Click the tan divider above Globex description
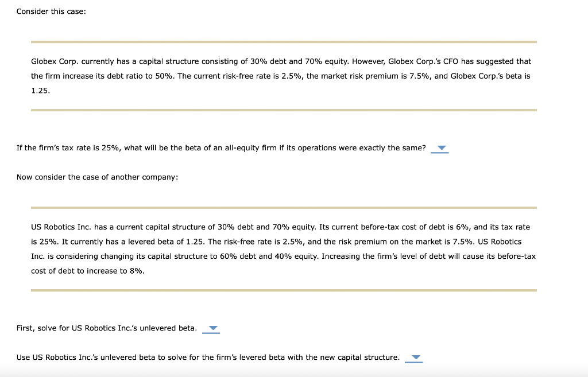Image resolution: width=588 pixels, height=377 pixels. click(284, 41)
